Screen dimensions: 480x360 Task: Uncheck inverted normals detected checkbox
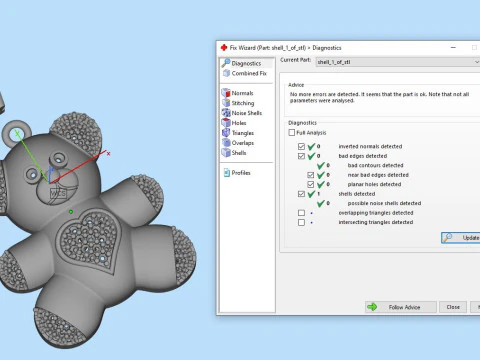pyautogui.click(x=301, y=146)
